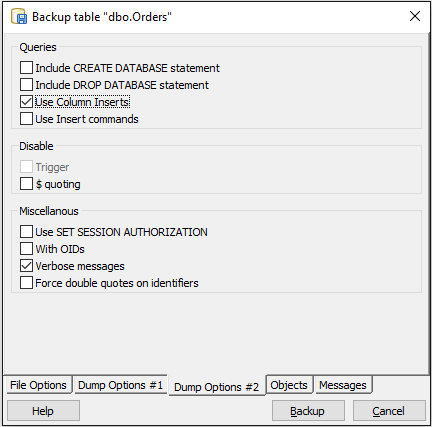Close the Backup table dialog window

[x=415, y=16]
